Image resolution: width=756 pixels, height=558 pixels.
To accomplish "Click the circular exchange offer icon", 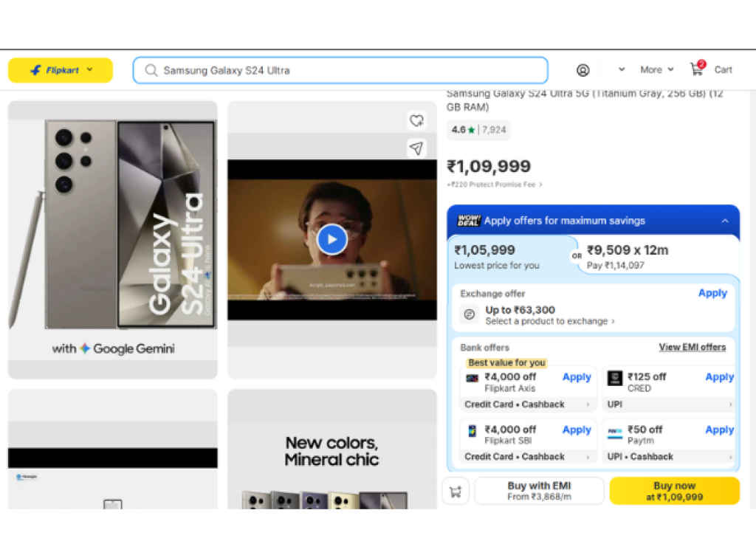I will point(469,314).
